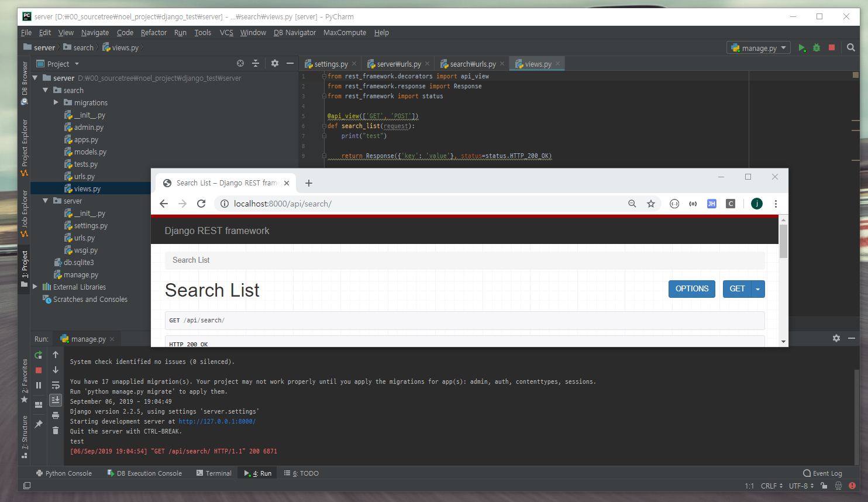Change the CRLF line separator

pyautogui.click(x=771, y=486)
